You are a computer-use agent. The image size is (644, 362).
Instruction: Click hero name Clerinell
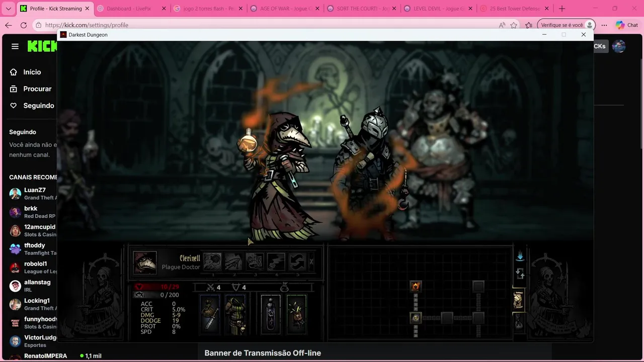190,258
